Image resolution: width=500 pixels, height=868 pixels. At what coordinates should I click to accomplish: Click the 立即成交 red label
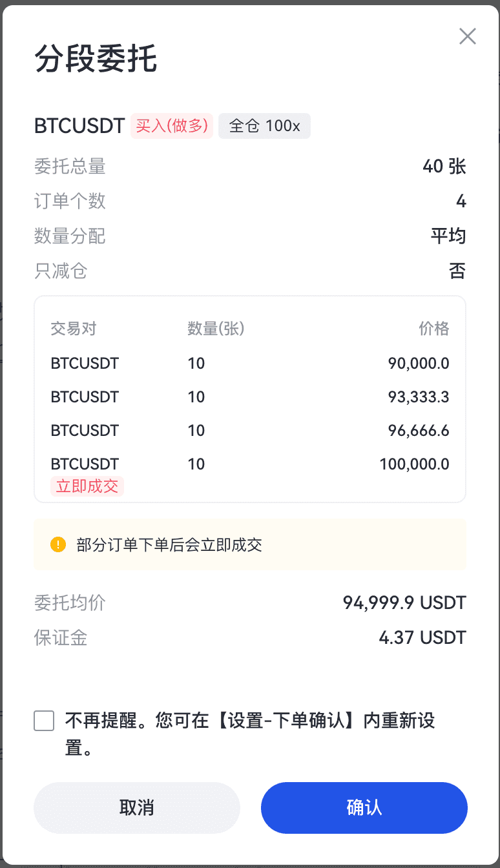(87, 486)
